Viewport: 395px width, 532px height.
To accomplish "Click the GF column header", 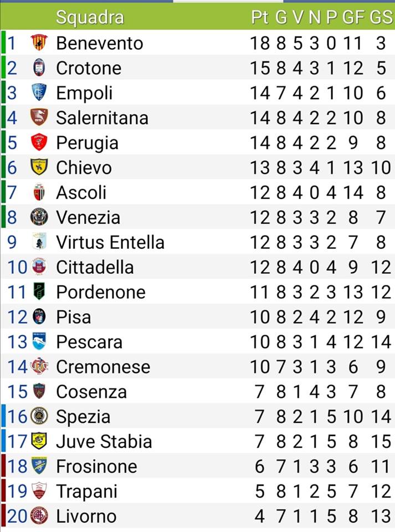I will tap(353, 17).
